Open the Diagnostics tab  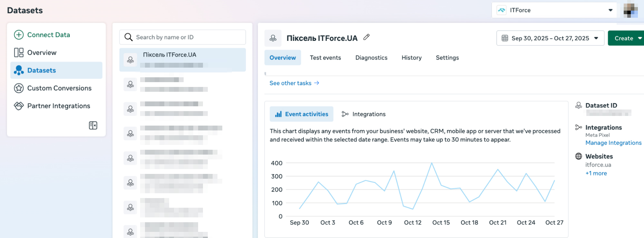[371, 58]
